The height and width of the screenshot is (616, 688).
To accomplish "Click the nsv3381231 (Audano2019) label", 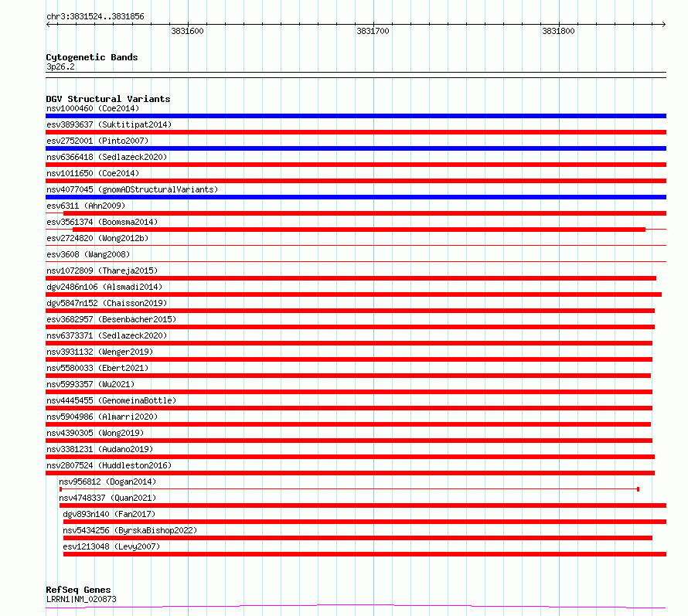I will point(100,449).
